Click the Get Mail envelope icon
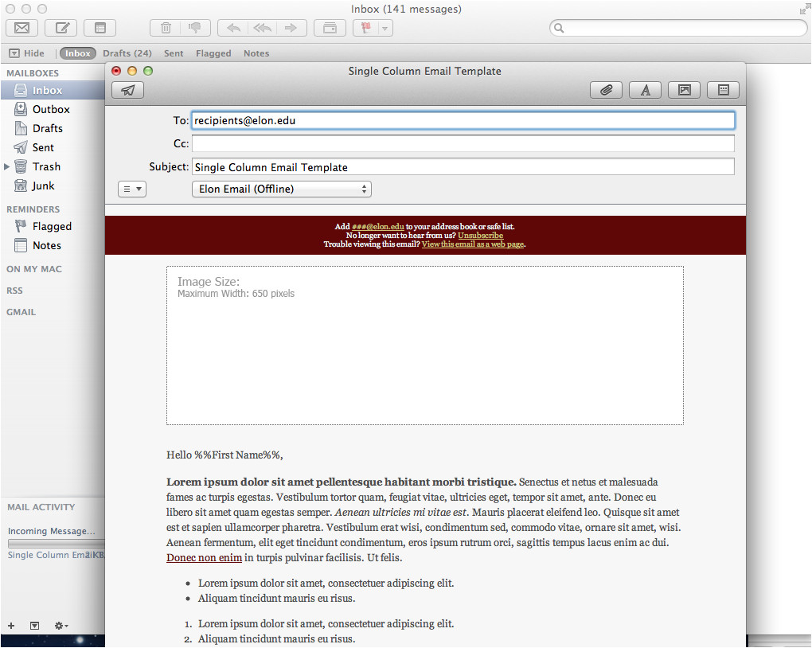Image resolution: width=812 pixels, height=648 pixels. tap(22, 28)
